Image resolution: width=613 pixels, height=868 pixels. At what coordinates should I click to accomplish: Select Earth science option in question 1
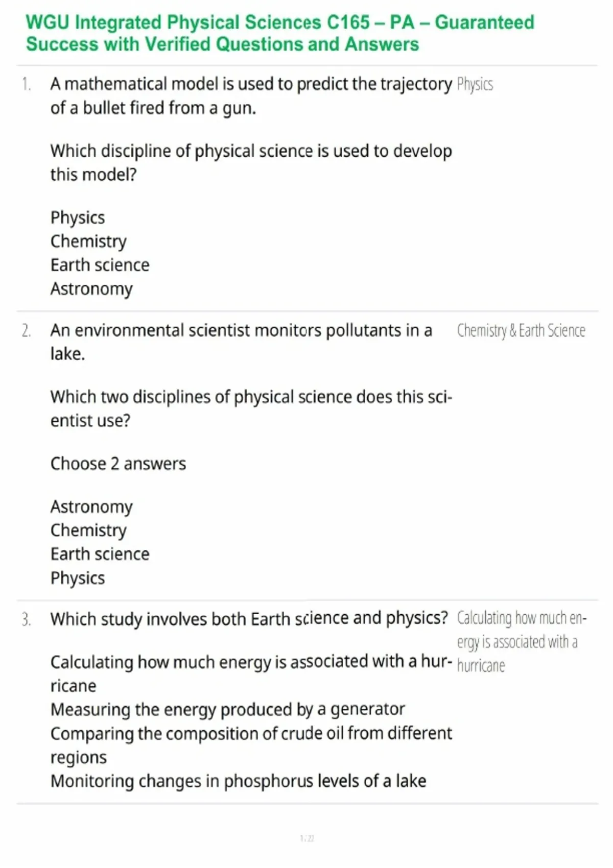point(100,265)
